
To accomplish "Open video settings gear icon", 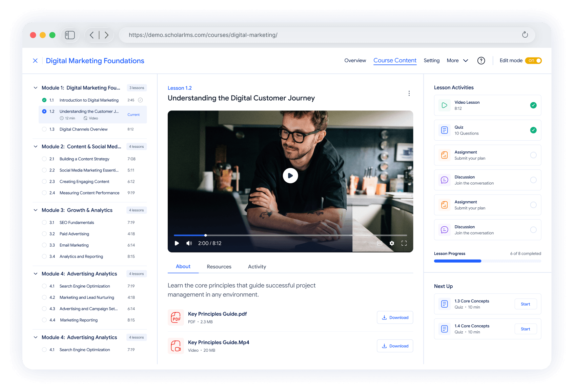I will pyautogui.click(x=392, y=243).
